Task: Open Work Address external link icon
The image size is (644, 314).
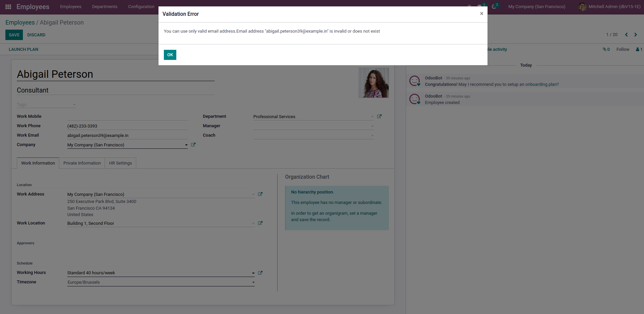Action: click(x=260, y=194)
